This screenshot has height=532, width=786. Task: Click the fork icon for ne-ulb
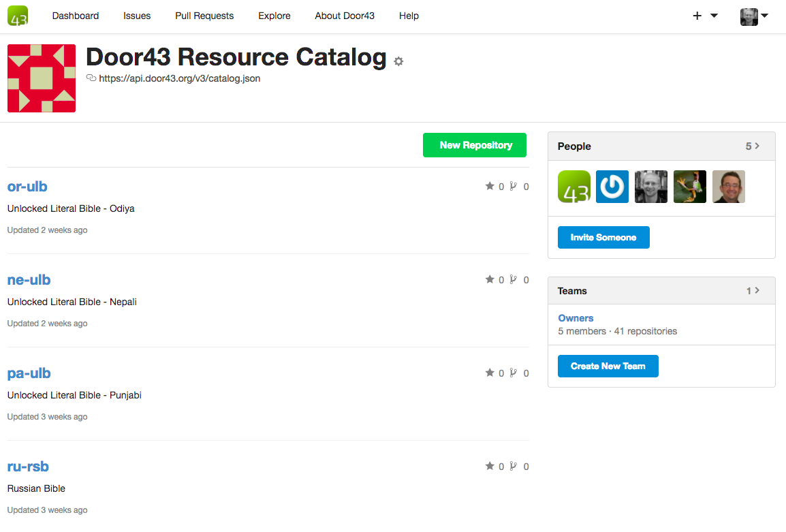click(x=514, y=279)
